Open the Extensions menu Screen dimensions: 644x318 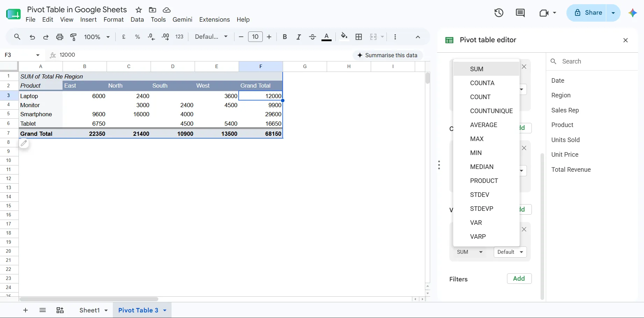(x=215, y=20)
